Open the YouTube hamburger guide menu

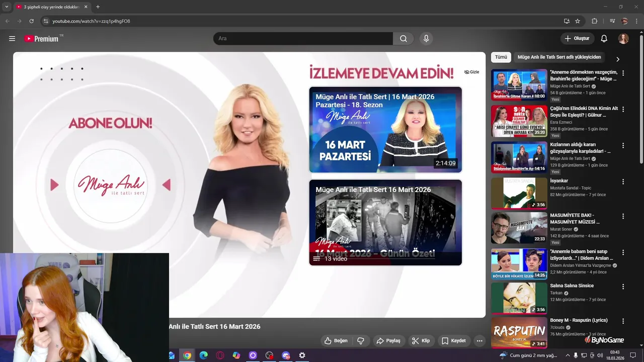click(x=12, y=39)
